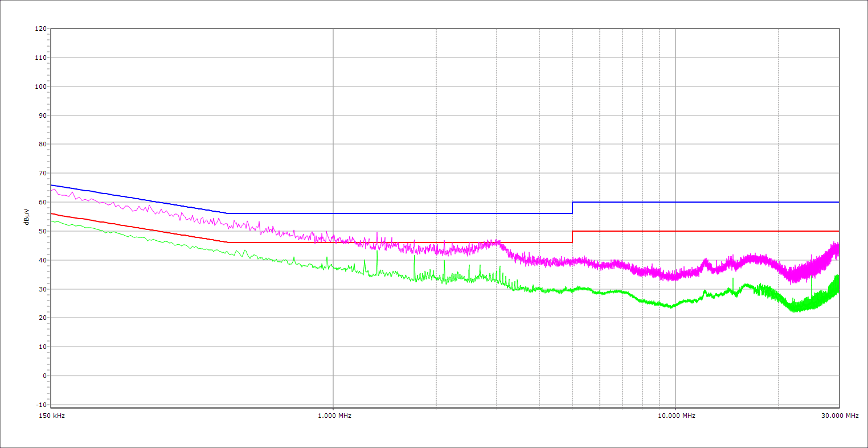Click the 0 y-axis tick label

coord(43,376)
